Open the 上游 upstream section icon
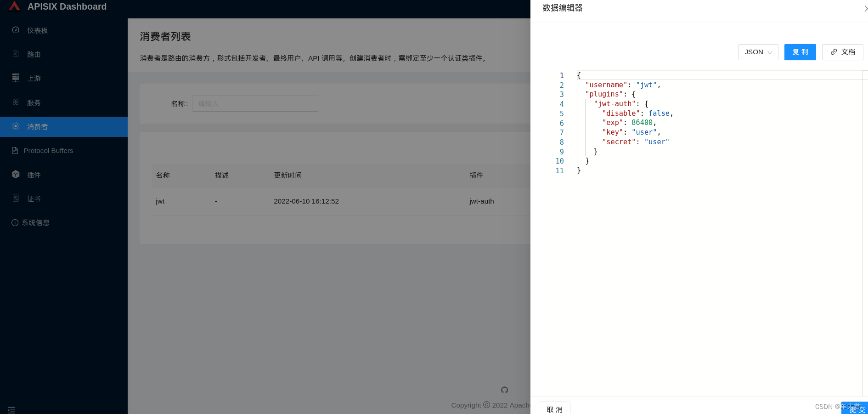The image size is (868, 414). pos(16,78)
